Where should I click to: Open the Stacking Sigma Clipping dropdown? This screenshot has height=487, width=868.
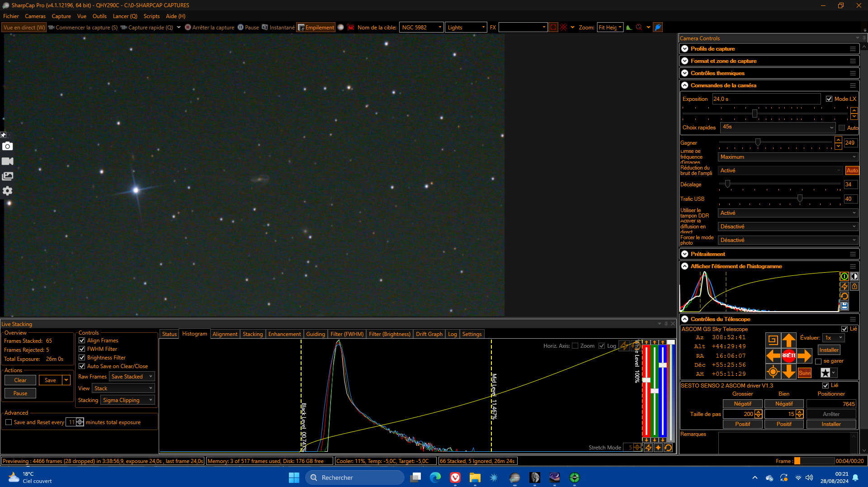(127, 400)
